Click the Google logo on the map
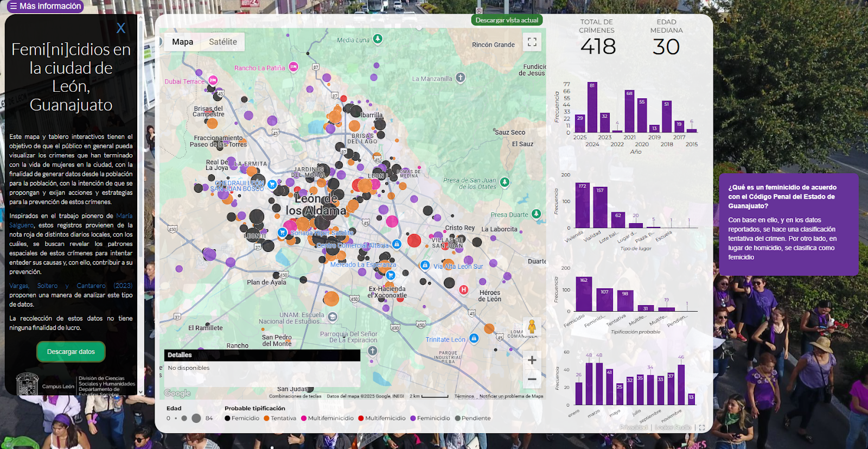Screen dimensions: 868x449 click(177, 393)
